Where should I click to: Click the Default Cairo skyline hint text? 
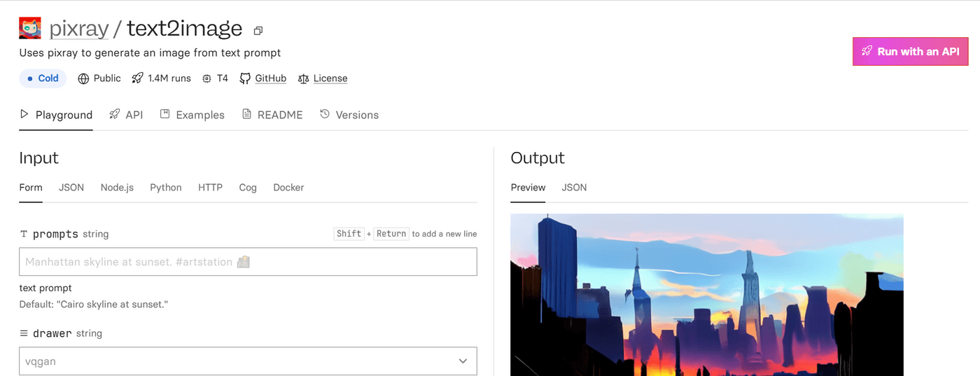coord(94,305)
